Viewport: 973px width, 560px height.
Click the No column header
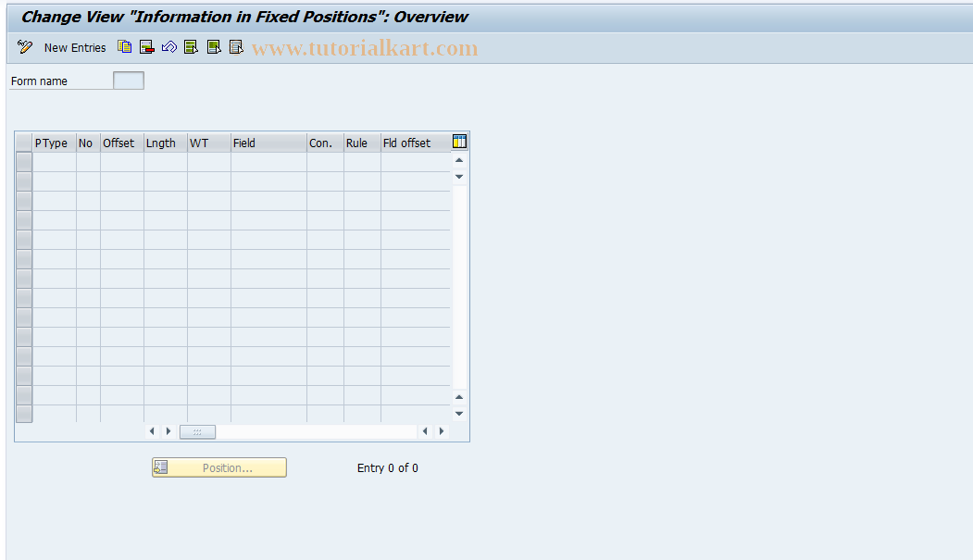point(88,143)
